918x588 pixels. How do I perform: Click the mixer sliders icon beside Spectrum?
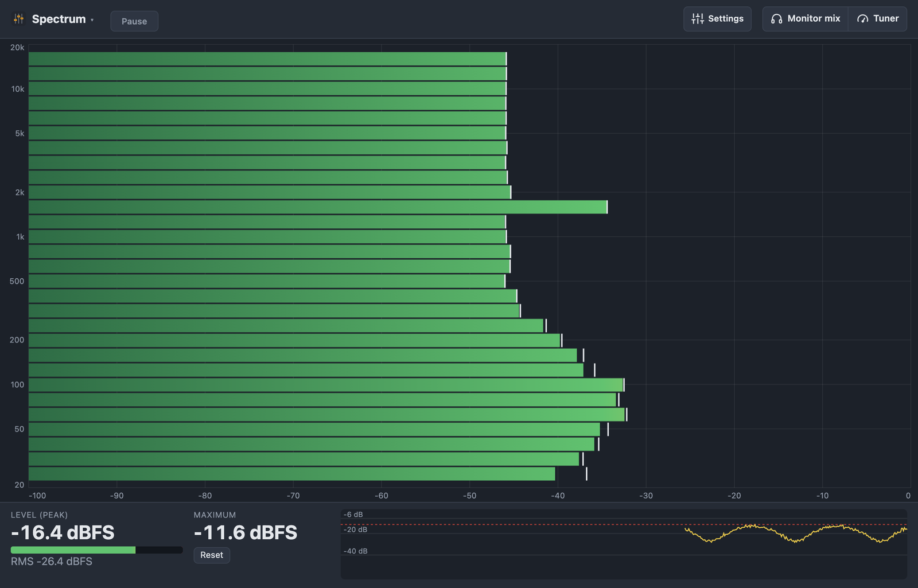pyautogui.click(x=19, y=19)
